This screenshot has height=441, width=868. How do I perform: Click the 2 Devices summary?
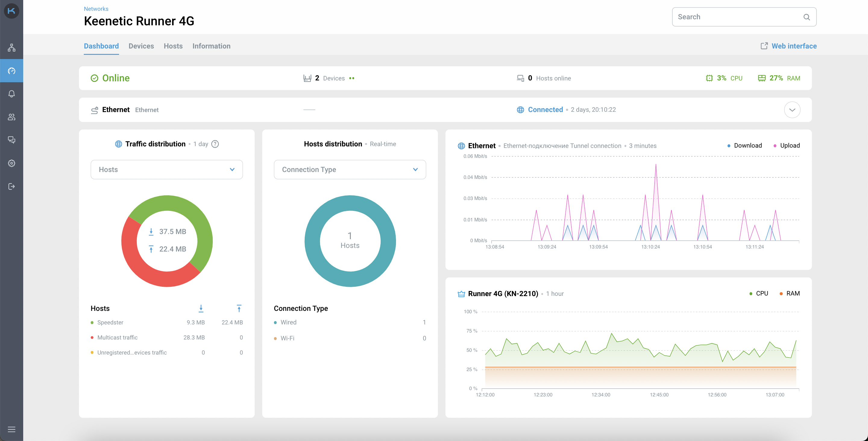click(329, 78)
